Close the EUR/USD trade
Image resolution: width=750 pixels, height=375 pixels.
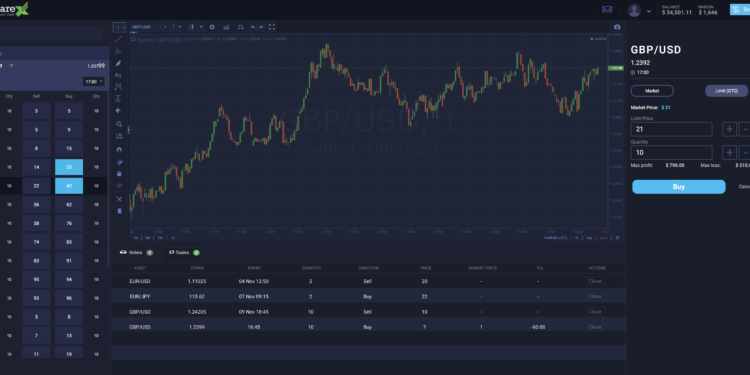point(595,281)
